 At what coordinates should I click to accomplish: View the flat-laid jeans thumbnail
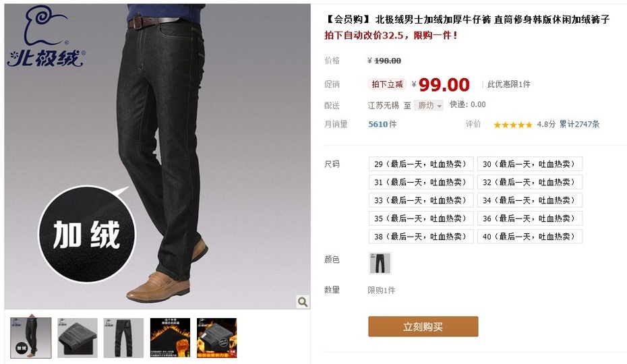point(123,338)
